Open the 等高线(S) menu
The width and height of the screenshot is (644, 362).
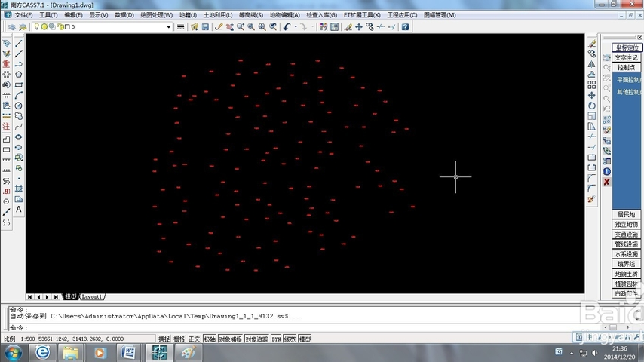(251, 15)
